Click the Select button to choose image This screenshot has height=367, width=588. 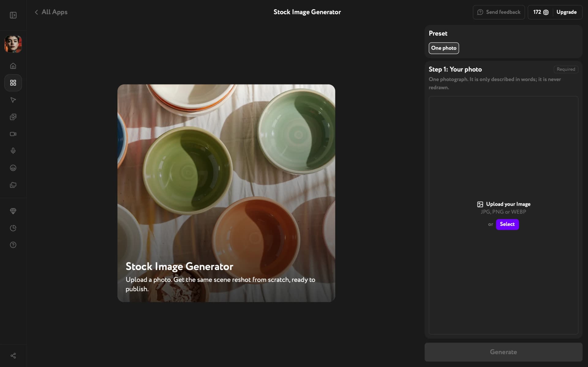point(507,224)
